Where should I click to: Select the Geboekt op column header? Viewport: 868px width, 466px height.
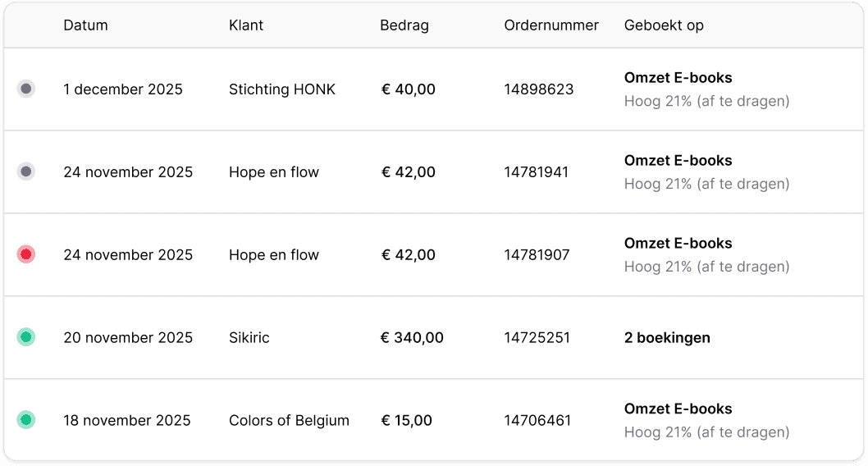664,25
